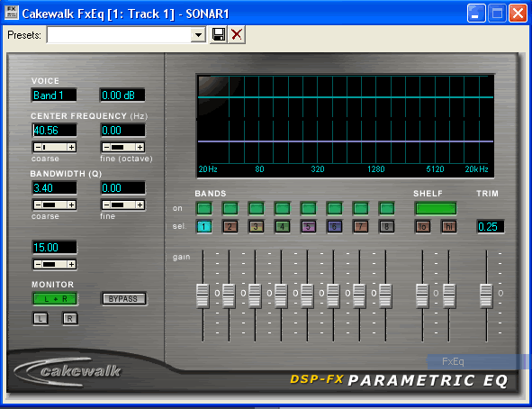This screenshot has width=532, height=409.
Task: Toggle band 4 on button
Action: [x=283, y=208]
